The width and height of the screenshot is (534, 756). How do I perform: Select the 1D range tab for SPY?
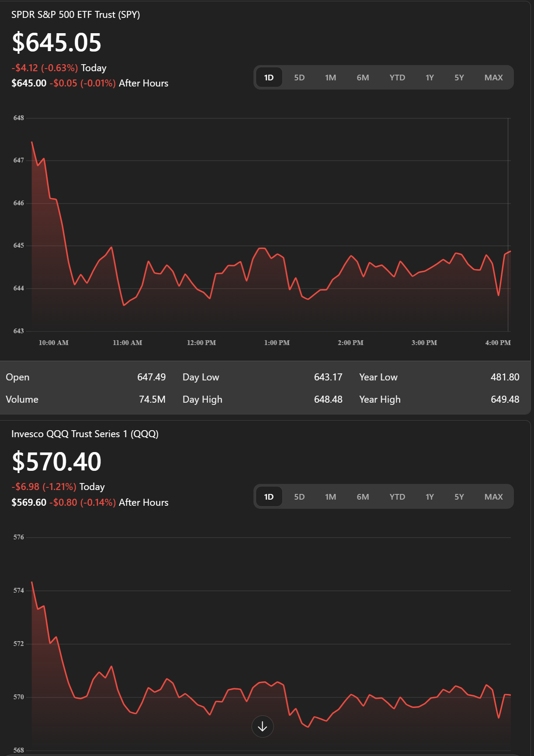click(x=269, y=77)
